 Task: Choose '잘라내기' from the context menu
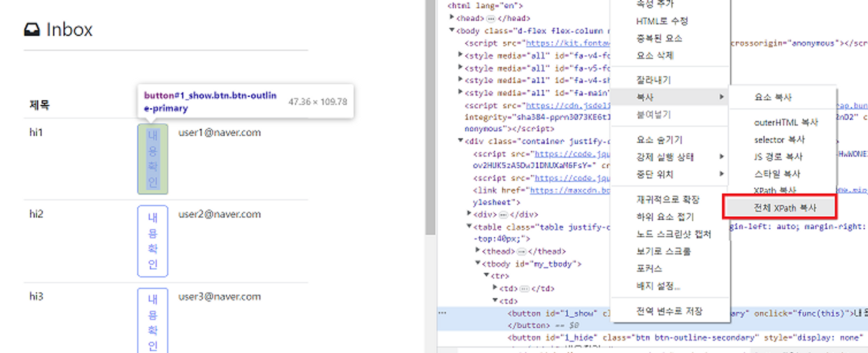click(x=670, y=80)
